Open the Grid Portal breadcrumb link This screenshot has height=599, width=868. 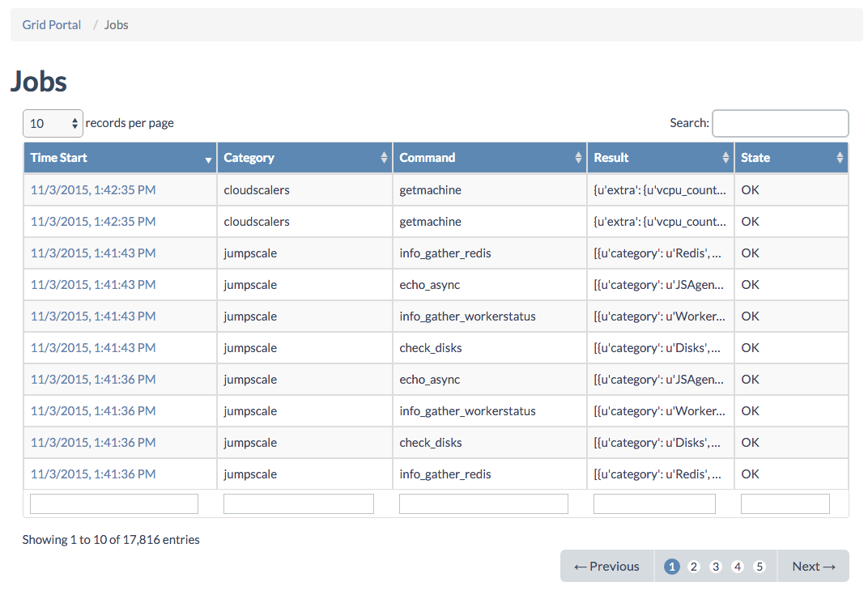(52, 25)
